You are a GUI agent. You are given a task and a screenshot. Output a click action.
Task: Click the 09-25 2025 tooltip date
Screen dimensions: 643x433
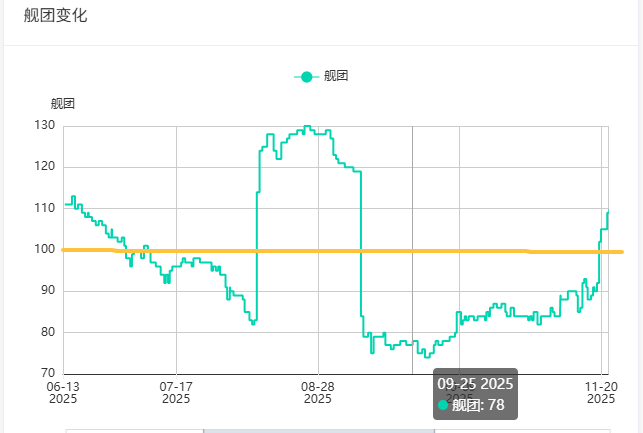475,384
